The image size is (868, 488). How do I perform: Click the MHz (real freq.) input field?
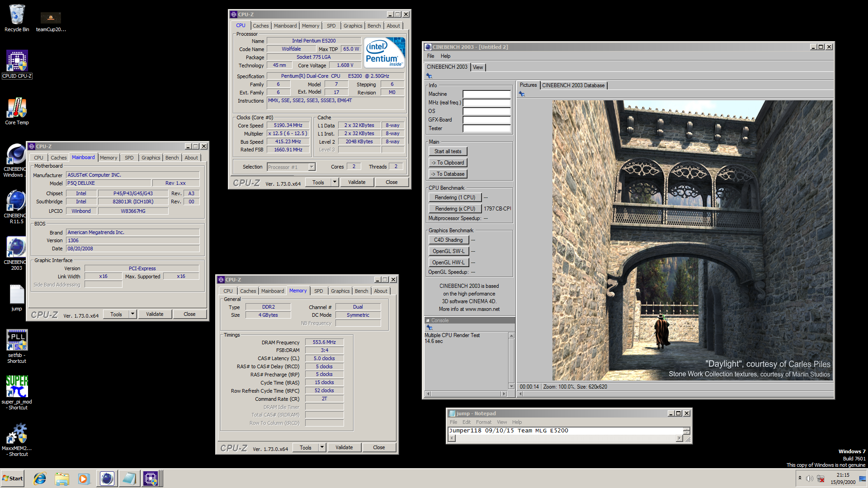[x=486, y=103]
